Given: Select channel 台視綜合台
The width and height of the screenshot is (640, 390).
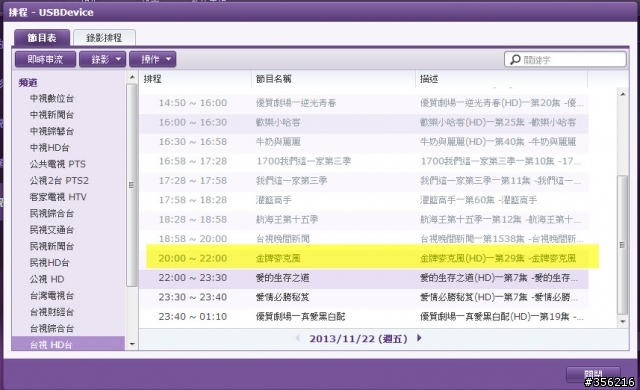Looking at the screenshot, I should (52, 328).
